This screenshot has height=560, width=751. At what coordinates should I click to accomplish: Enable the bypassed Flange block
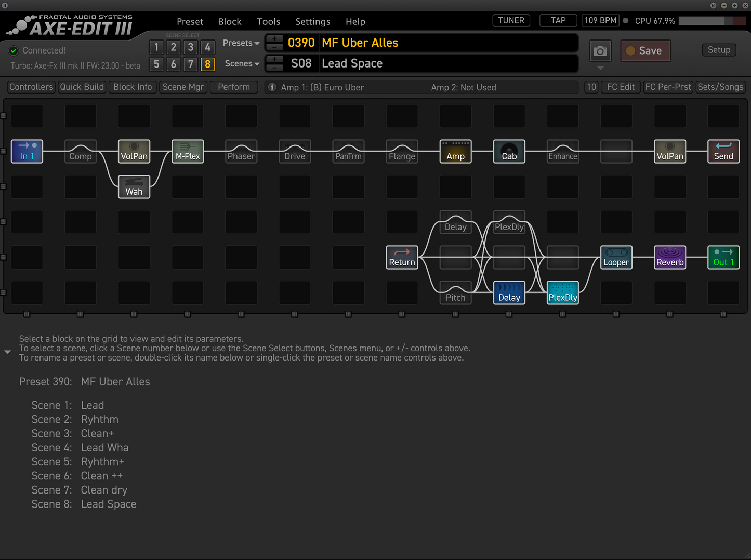point(402,151)
